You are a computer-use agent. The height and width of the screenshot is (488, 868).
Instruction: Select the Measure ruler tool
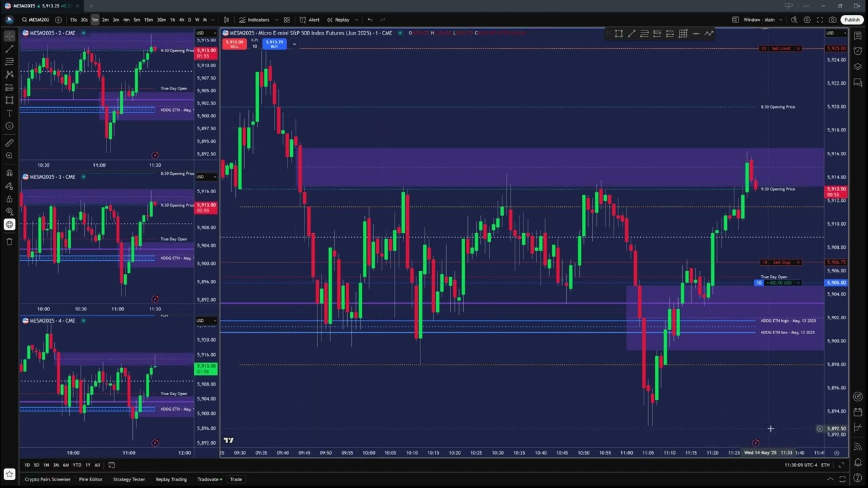(9, 143)
